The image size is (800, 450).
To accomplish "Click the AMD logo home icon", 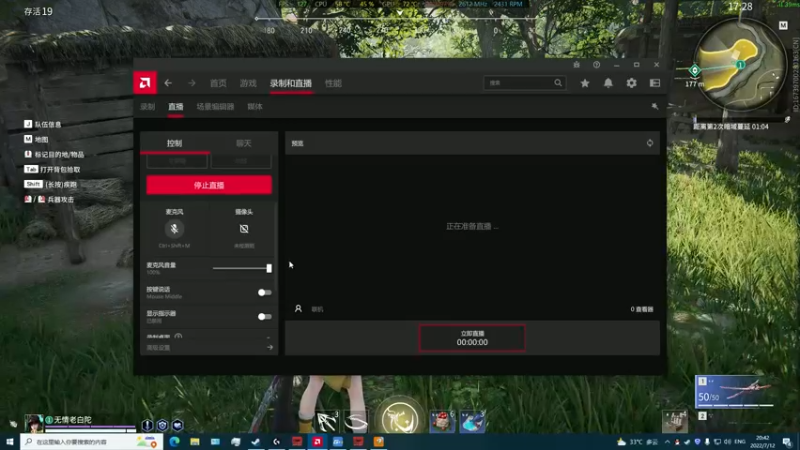I will 145,83.
